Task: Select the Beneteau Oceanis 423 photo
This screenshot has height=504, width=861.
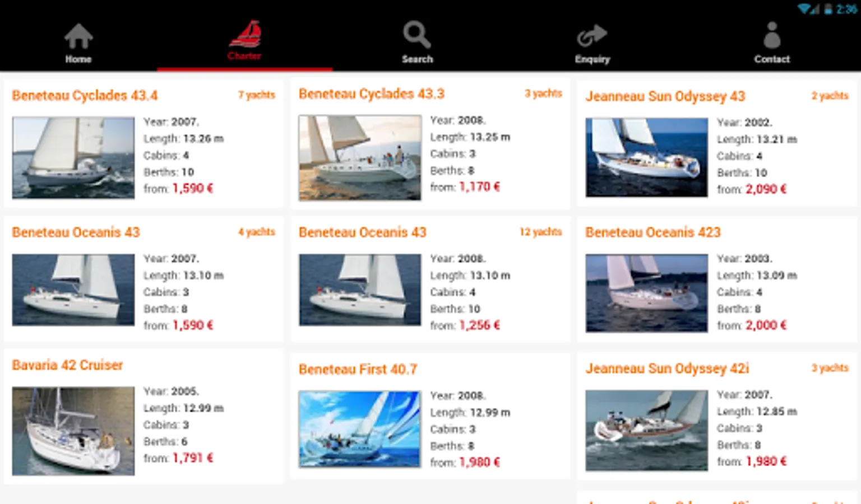Action: tap(647, 293)
